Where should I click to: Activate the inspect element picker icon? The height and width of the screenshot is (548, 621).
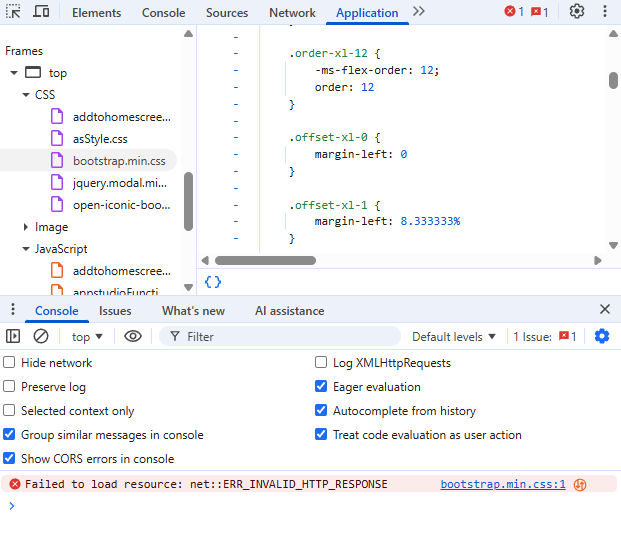14,12
